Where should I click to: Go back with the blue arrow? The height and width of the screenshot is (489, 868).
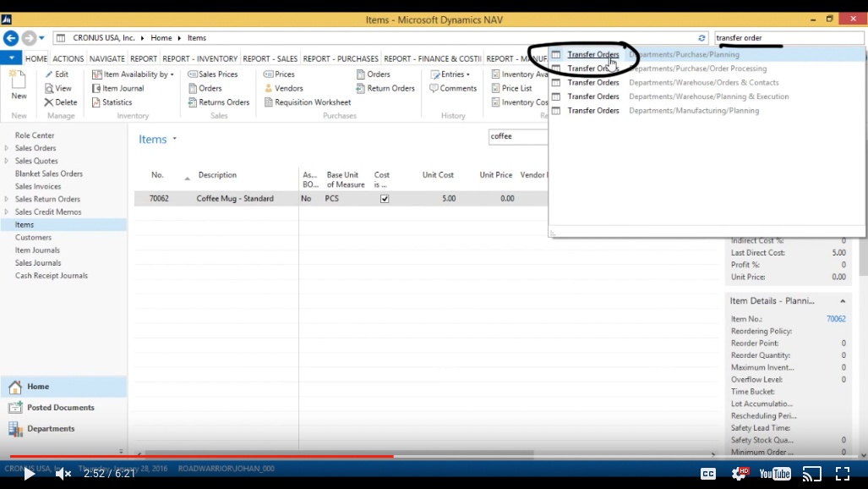(10, 38)
